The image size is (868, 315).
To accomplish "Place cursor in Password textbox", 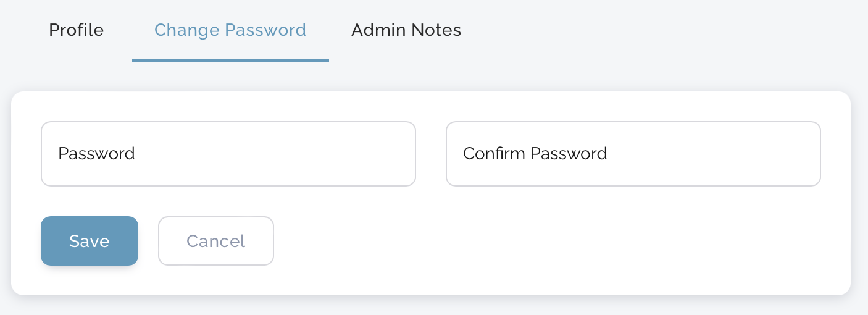I will pyautogui.click(x=228, y=154).
